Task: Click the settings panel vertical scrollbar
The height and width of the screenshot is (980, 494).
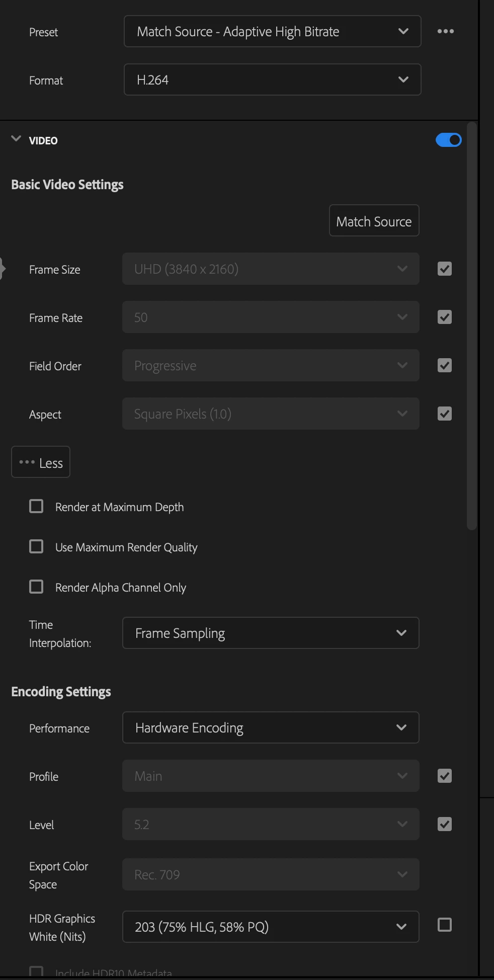Action: pos(471,326)
